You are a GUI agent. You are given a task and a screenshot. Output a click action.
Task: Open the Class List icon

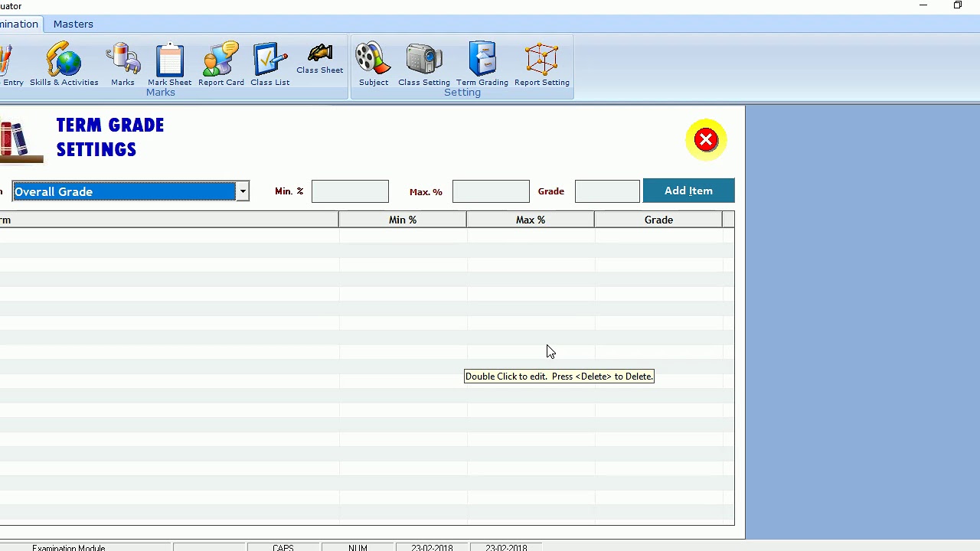tap(269, 64)
